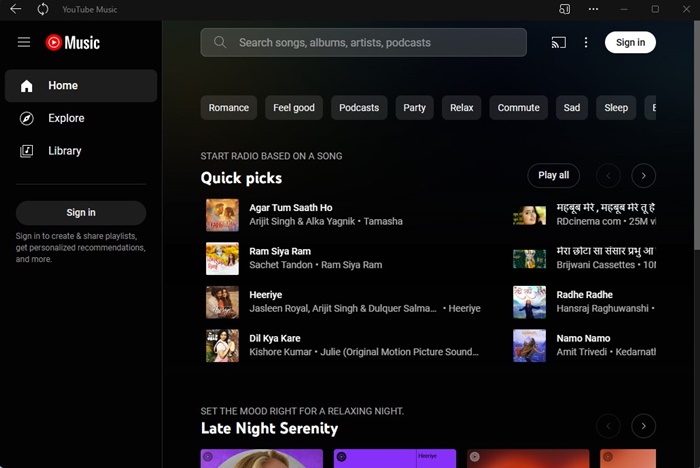Select the Commute mood chip
Image resolution: width=700 pixels, height=468 pixels.
pyautogui.click(x=518, y=108)
